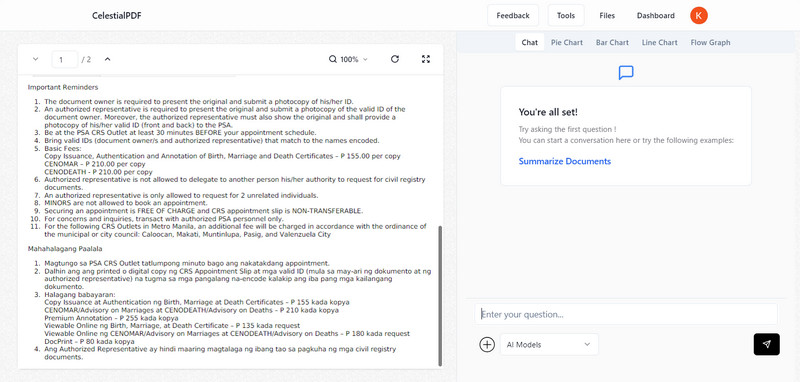800x382 pixels.
Task: Switch to the Pie Chart tab
Action: point(567,42)
